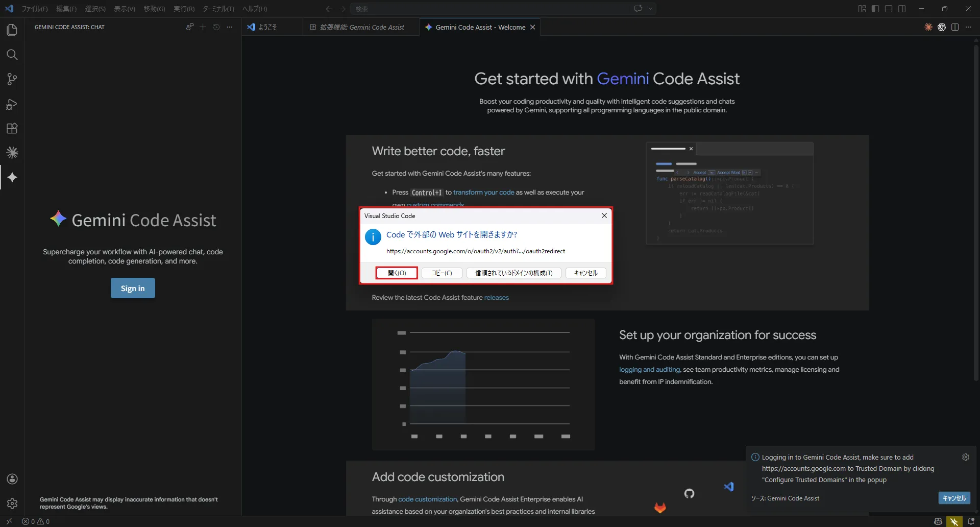Toggle the primary side bar visibility
This screenshot has height=527, width=980.
[875, 9]
